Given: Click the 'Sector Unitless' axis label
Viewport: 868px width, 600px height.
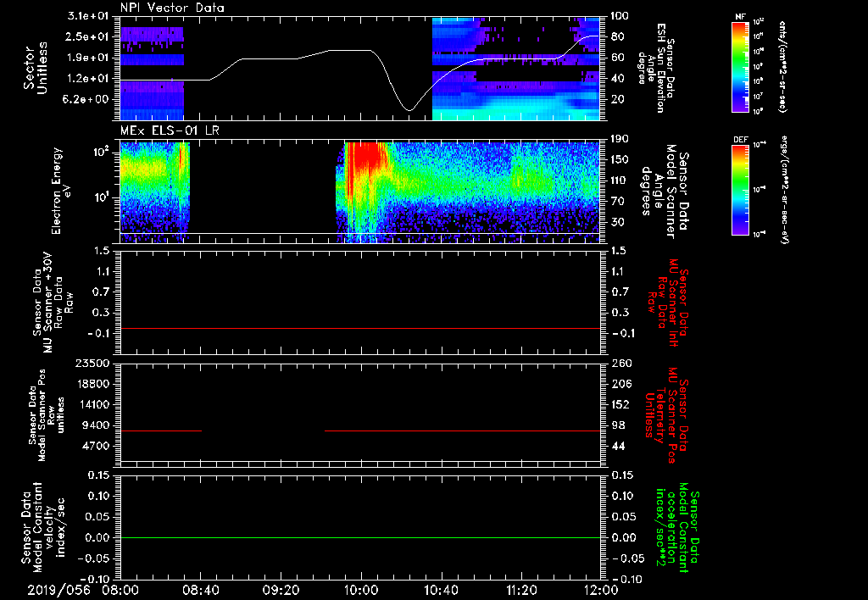Looking at the screenshot, I should [35, 68].
